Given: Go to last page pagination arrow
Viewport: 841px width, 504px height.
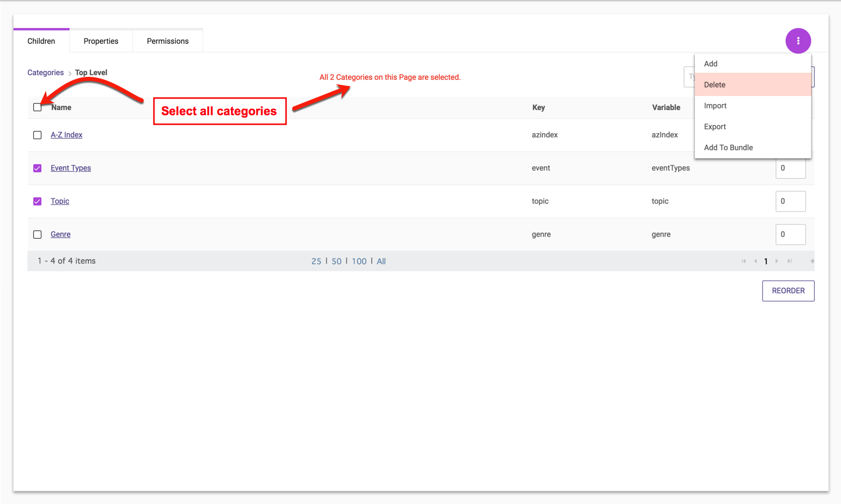Looking at the screenshot, I should [x=789, y=261].
